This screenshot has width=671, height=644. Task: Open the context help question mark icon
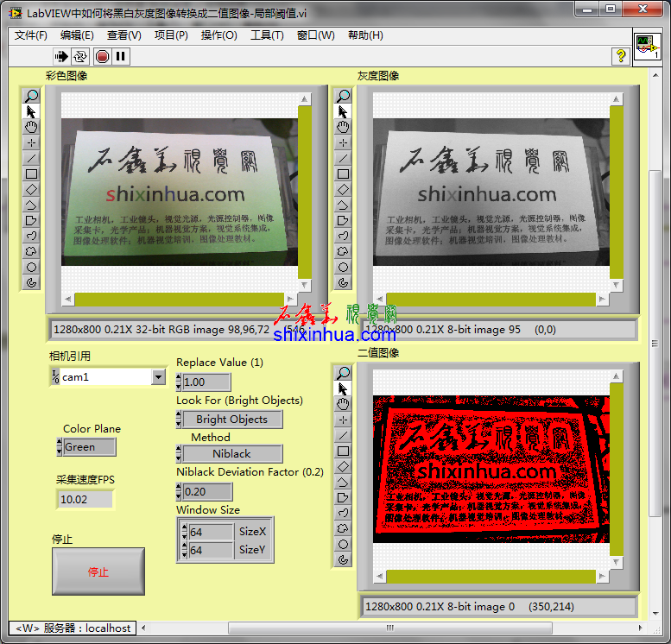(x=620, y=56)
